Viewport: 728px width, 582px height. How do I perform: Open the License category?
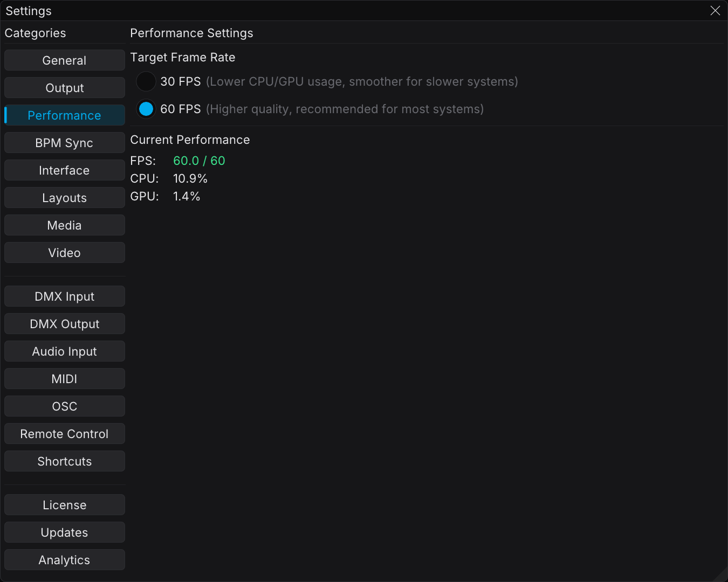coord(65,505)
